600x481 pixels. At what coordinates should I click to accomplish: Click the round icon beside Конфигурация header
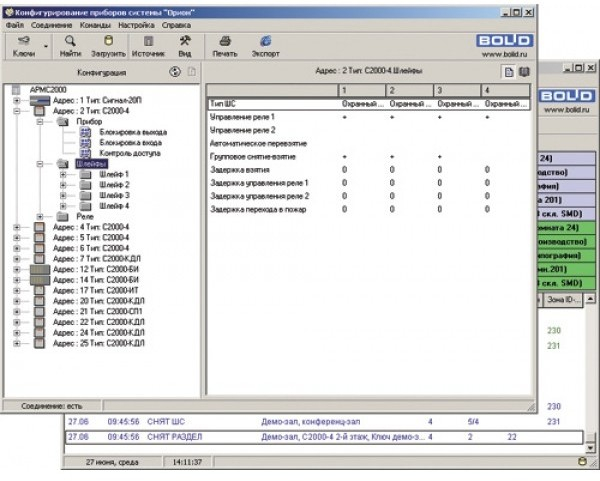coord(174,72)
